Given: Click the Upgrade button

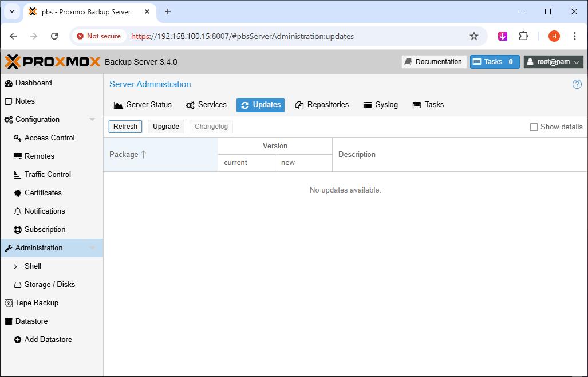Looking at the screenshot, I should (165, 127).
